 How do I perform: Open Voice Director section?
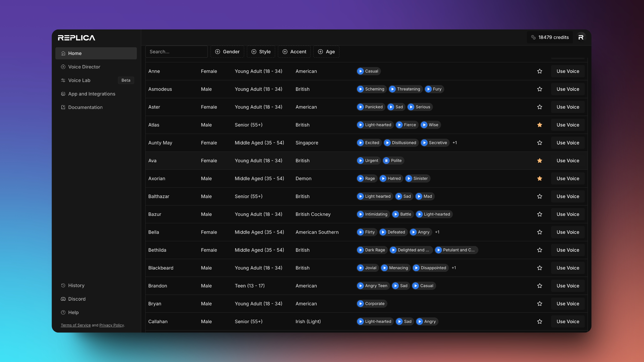(84, 67)
